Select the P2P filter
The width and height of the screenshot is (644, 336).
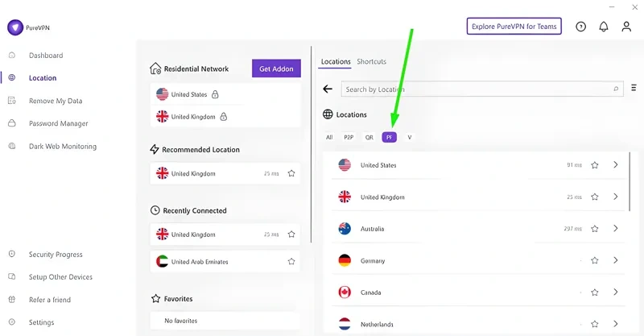coord(349,137)
